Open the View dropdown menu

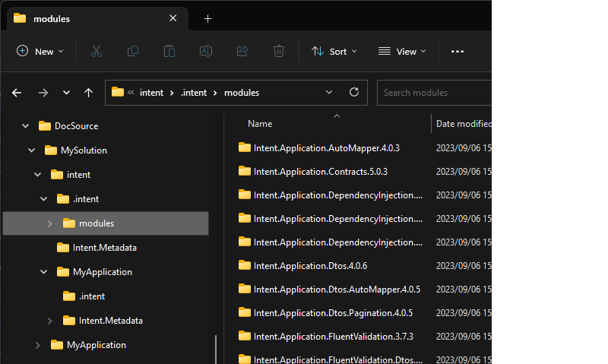[402, 51]
